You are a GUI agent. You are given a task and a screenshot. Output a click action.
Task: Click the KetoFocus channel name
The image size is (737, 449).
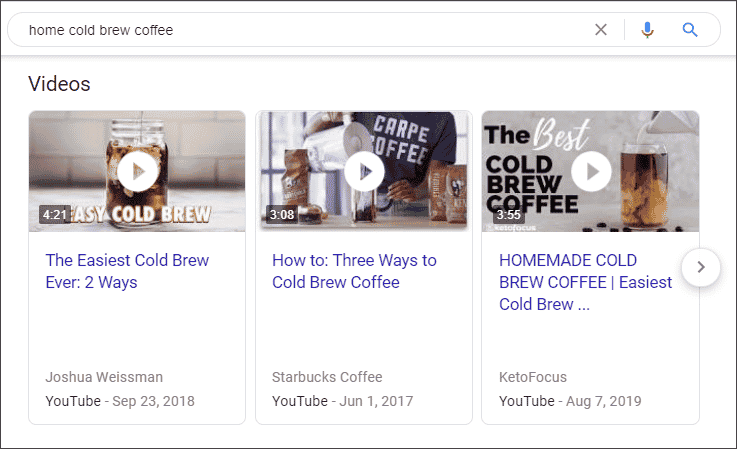(x=533, y=377)
